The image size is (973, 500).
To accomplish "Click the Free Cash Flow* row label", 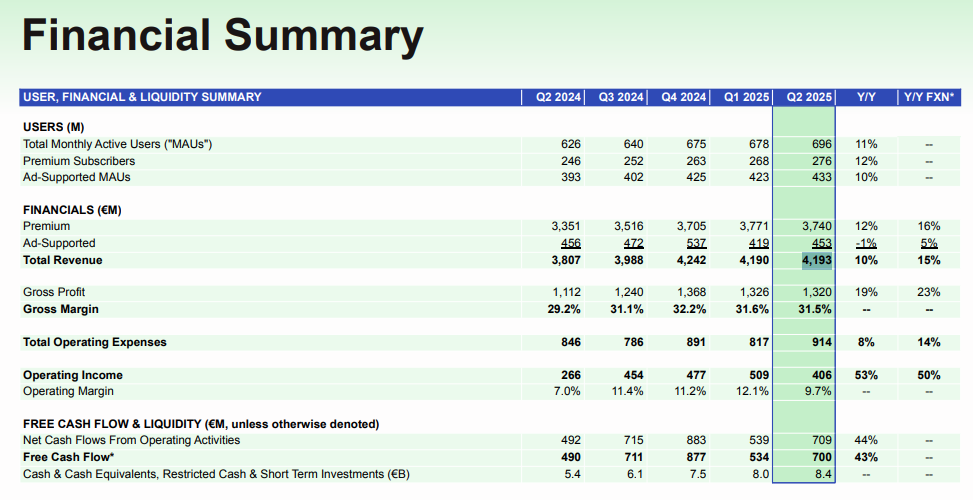I will point(68,457).
